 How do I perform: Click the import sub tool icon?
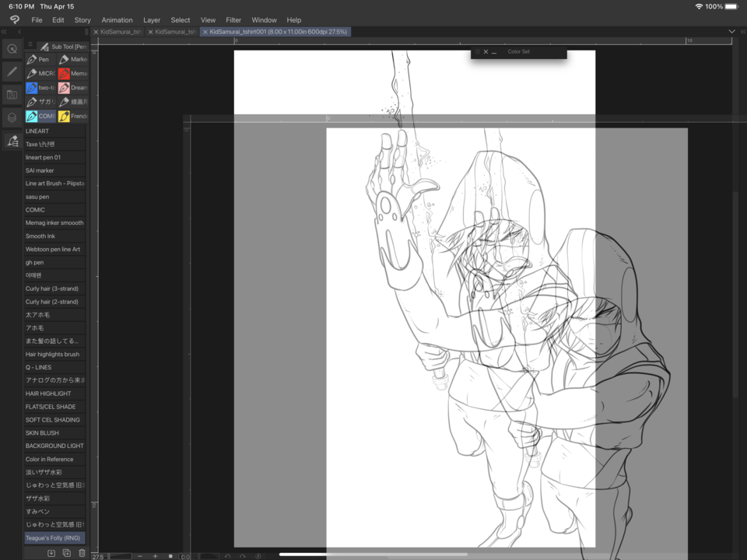(x=51, y=553)
